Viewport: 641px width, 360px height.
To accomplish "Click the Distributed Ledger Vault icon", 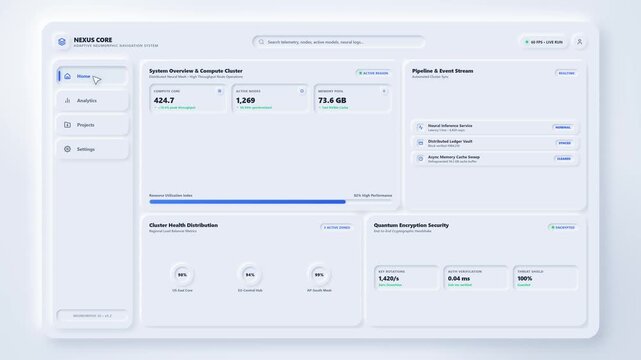I will pos(420,143).
